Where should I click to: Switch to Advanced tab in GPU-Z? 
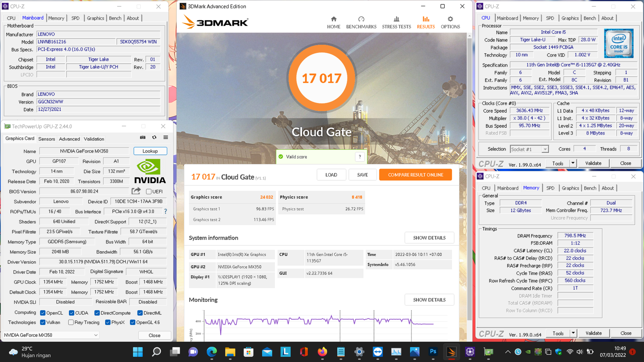point(69,139)
